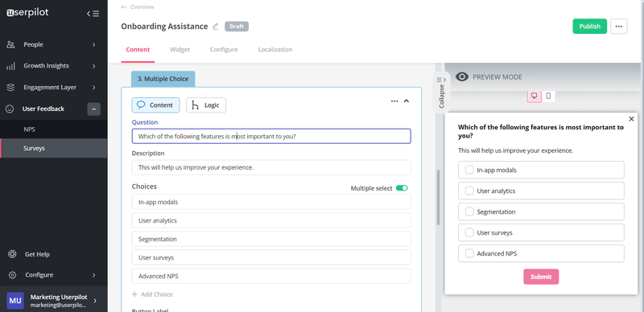Click the Get Help link
This screenshot has height=312, width=644.
point(37,254)
